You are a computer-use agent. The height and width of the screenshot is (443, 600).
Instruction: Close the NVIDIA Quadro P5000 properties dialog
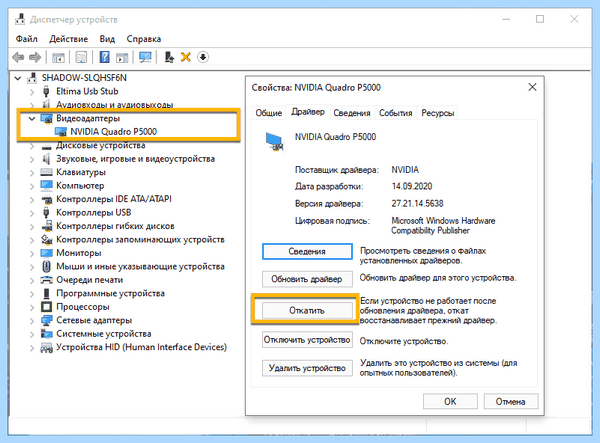[532, 87]
